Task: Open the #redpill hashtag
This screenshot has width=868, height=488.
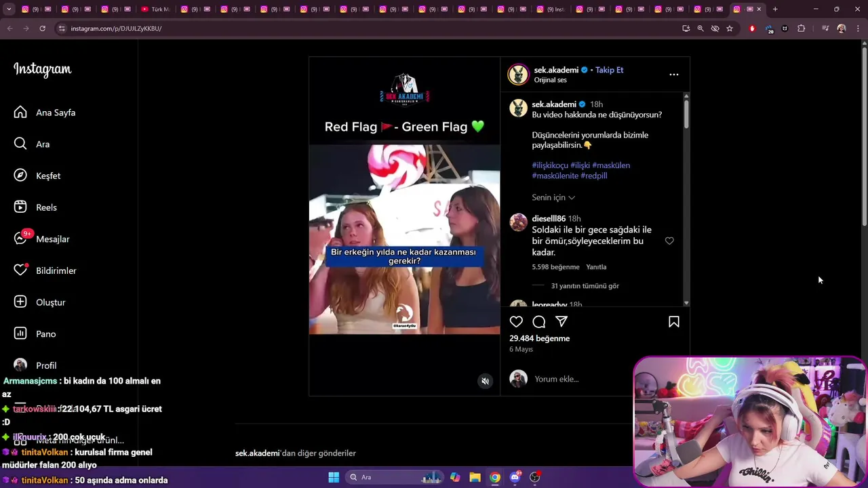Action: click(593, 176)
